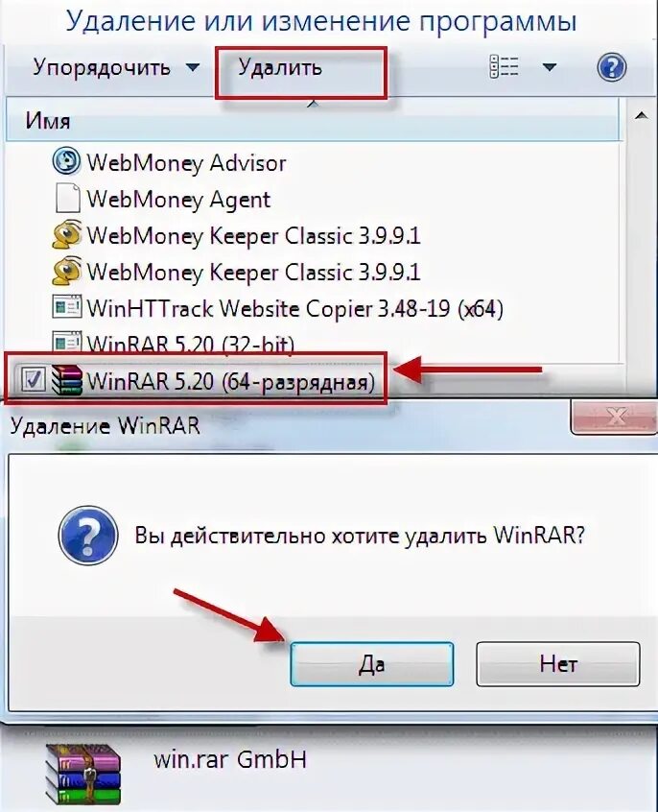Cancel uninstall by clicking Нет
This screenshot has height=812, width=658.
tap(558, 664)
